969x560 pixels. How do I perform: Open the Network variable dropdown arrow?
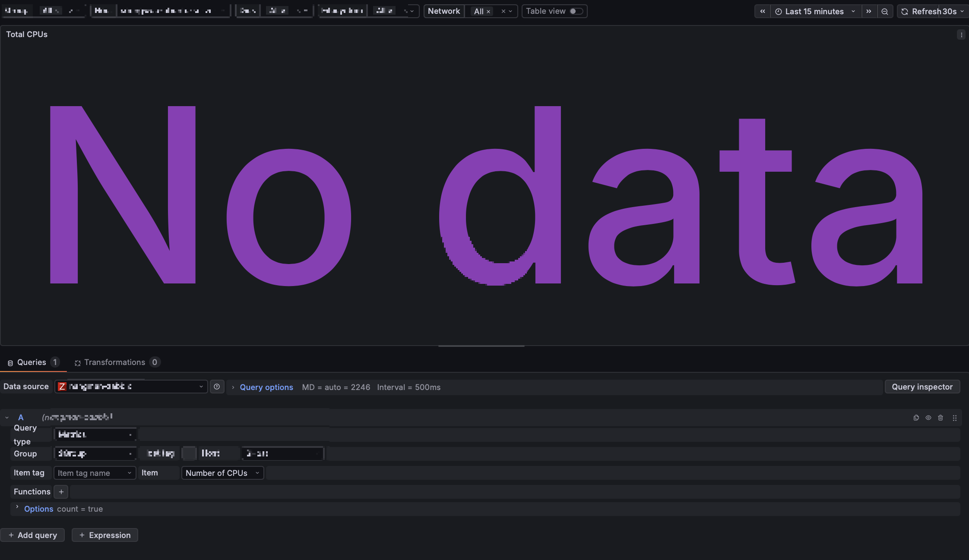(x=510, y=11)
